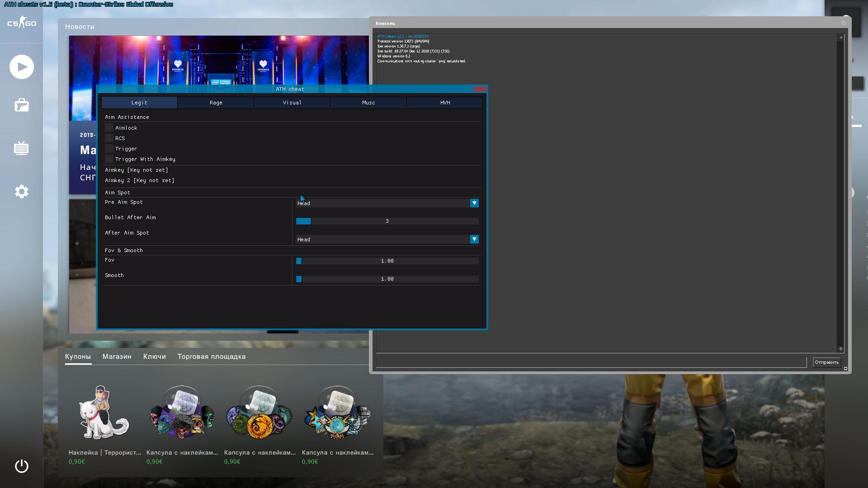This screenshot has width=868, height=488.
Task: Open the Watch TV icon
Action: [x=22, y=148]
